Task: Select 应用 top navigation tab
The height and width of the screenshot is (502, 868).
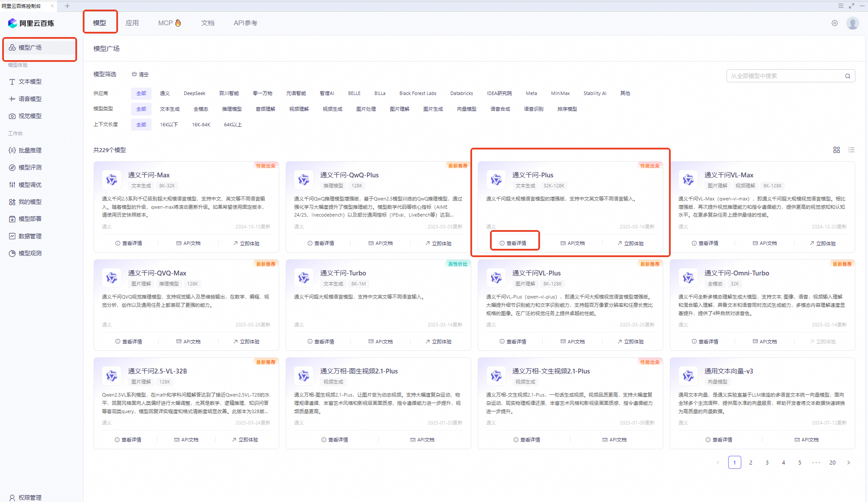Action: [132, 23]
